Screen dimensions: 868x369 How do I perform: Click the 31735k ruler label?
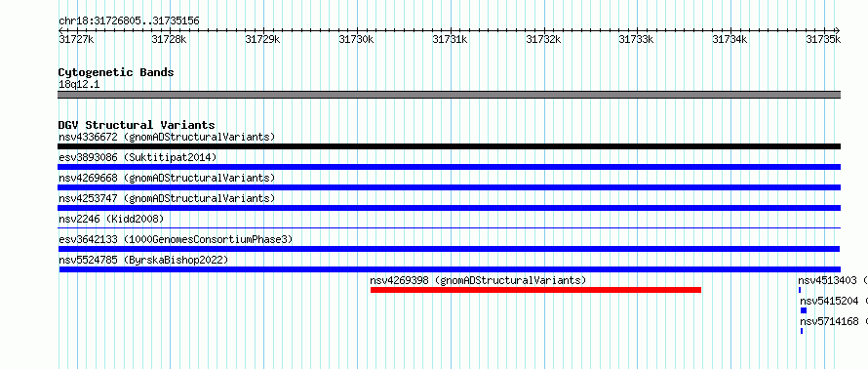click(x=824, y=39)
